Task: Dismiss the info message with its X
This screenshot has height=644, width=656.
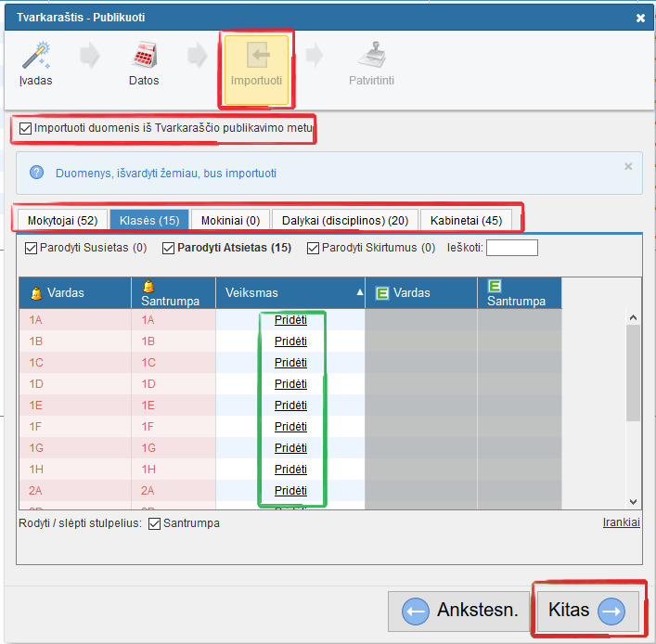Action: point(628,167)
